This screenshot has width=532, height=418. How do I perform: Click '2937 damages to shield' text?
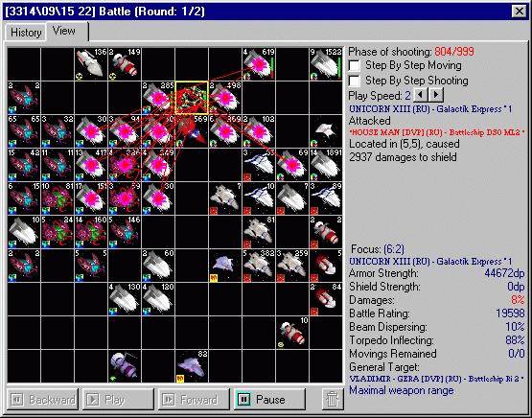point(403,157)
